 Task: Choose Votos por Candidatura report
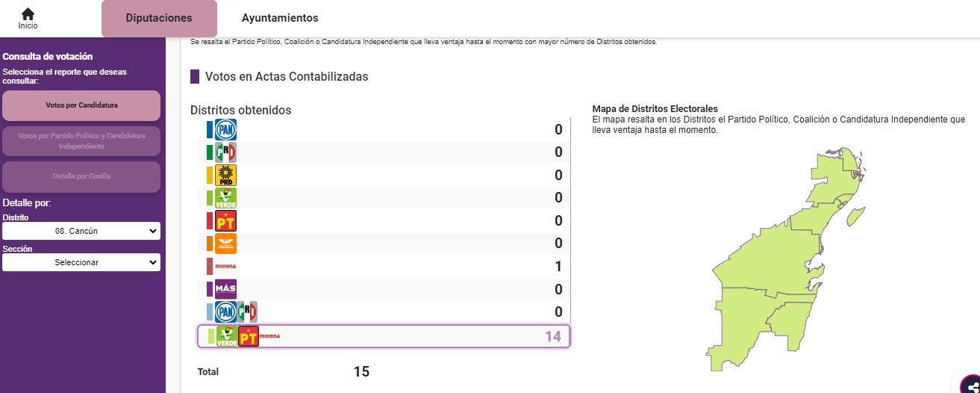point(81,105)
